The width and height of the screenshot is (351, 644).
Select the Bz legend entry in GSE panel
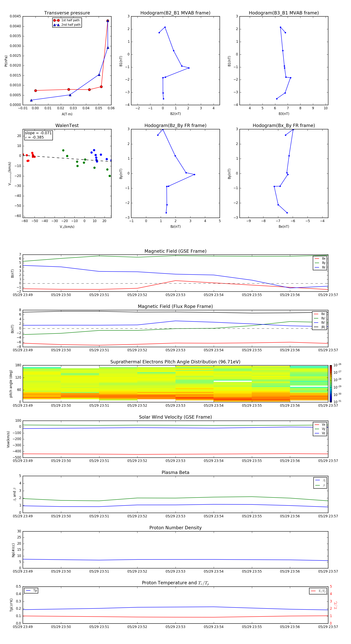[320, 267]
